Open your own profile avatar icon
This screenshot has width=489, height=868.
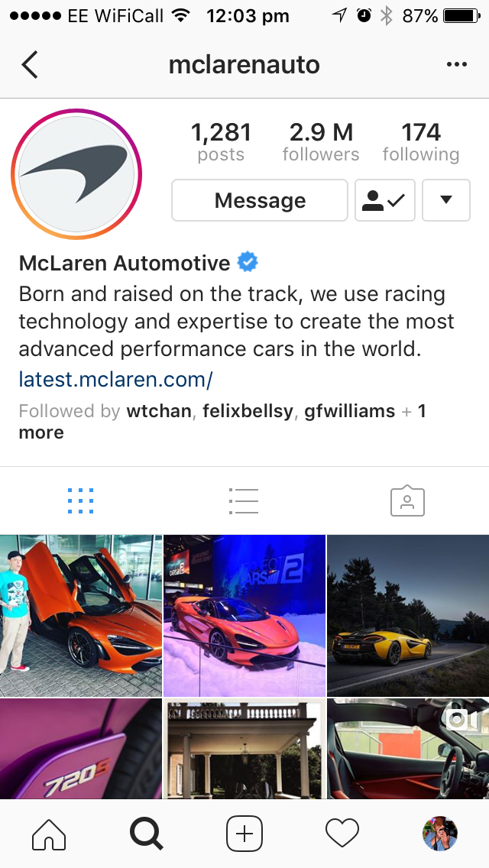[439, 833]
